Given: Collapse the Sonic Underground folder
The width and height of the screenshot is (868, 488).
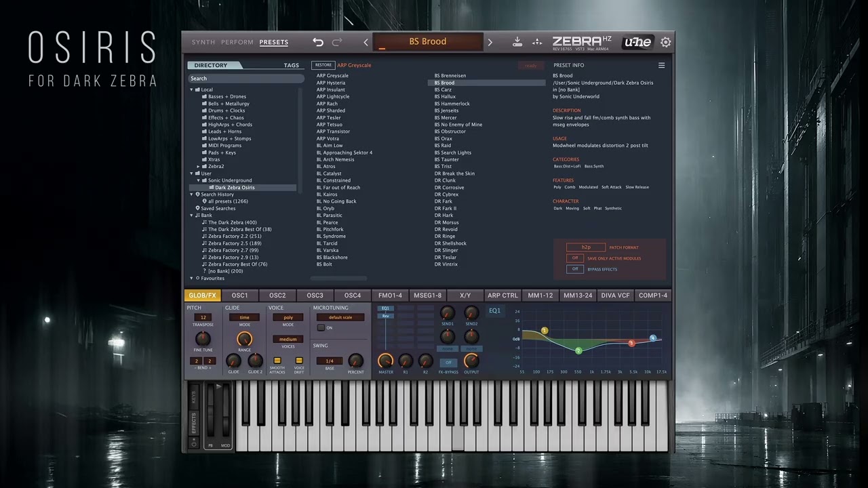Looking at the screenshot, I should (198, 180).
